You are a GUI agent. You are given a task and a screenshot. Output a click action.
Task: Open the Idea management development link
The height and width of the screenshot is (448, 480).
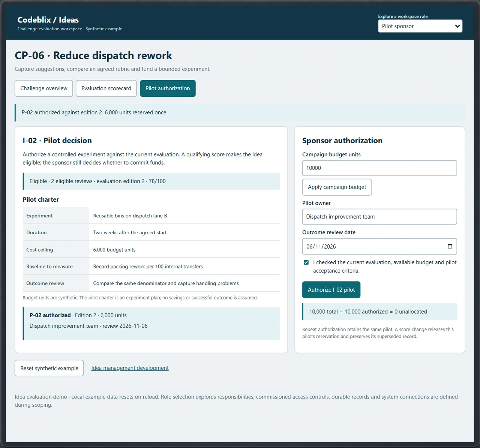(130, 368)
